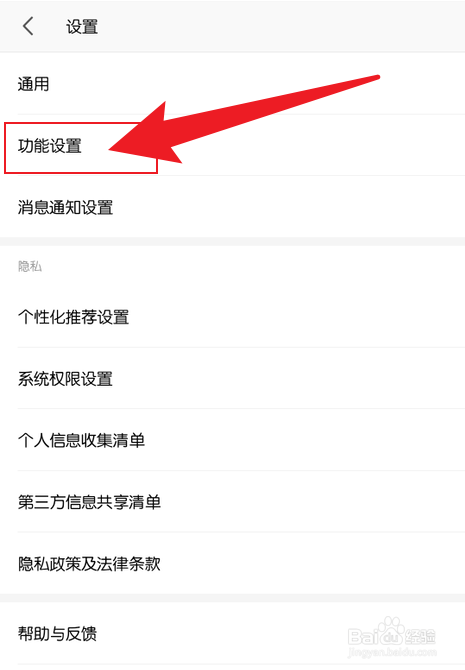The height and width of the screenshot is (670, 465).
Task: Click the large red arrow annotation
Action: (x=244, y=119)
